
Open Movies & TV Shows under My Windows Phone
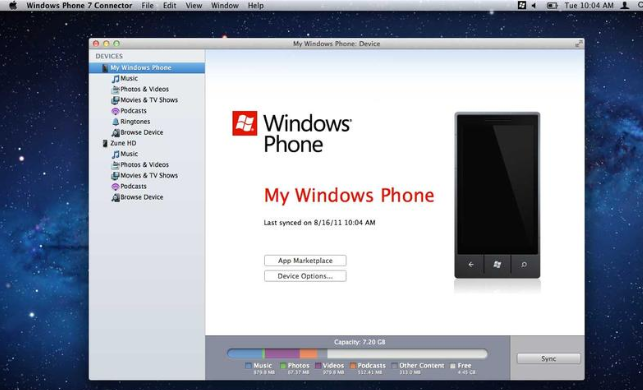click(x=145, y=100)
